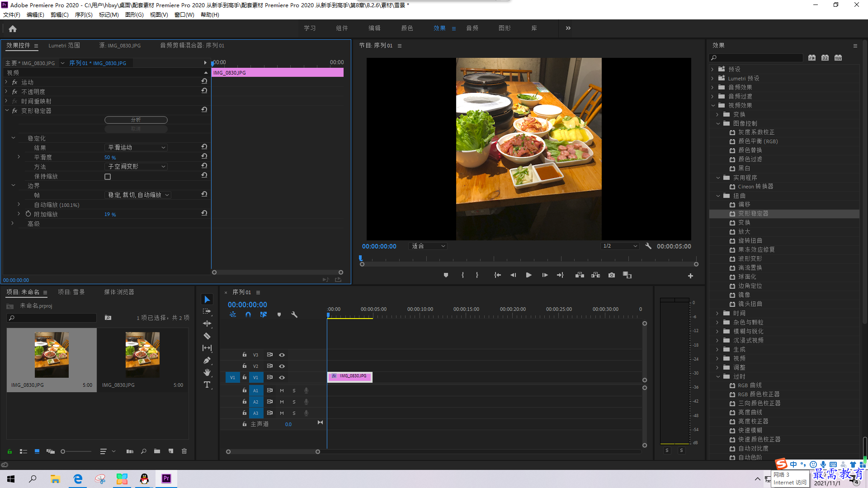Switch to 颜色 workspace tab
Viewport: 868px width, 488px height.
coord(407,28)
